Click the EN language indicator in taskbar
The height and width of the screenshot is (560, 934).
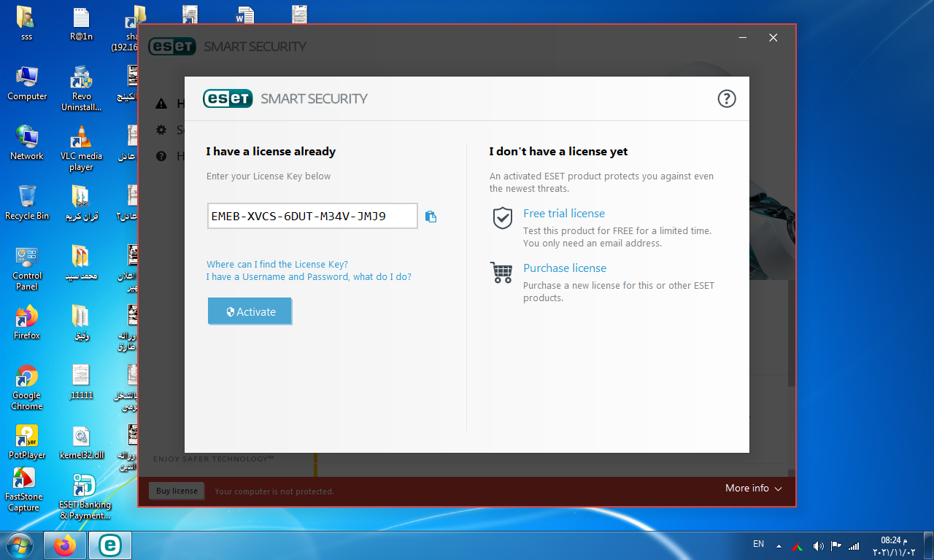click(x=758, y=544)
